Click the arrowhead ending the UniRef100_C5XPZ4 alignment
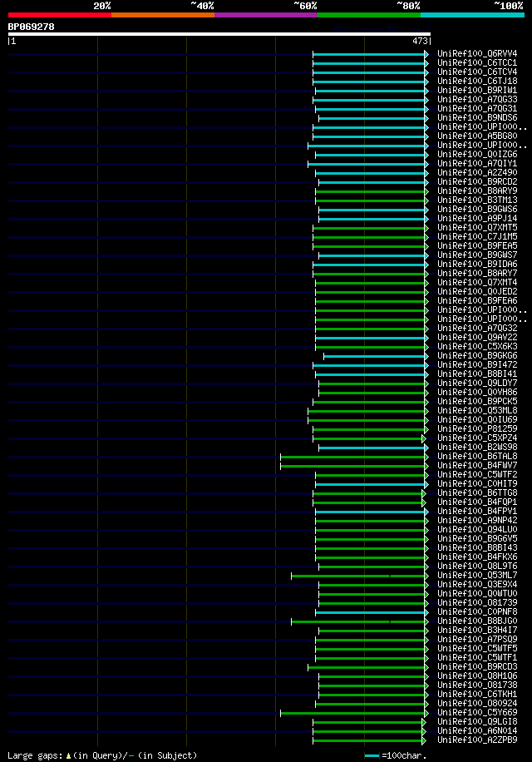Viewport: 532px width, 762px height. [x=424, y=438]
